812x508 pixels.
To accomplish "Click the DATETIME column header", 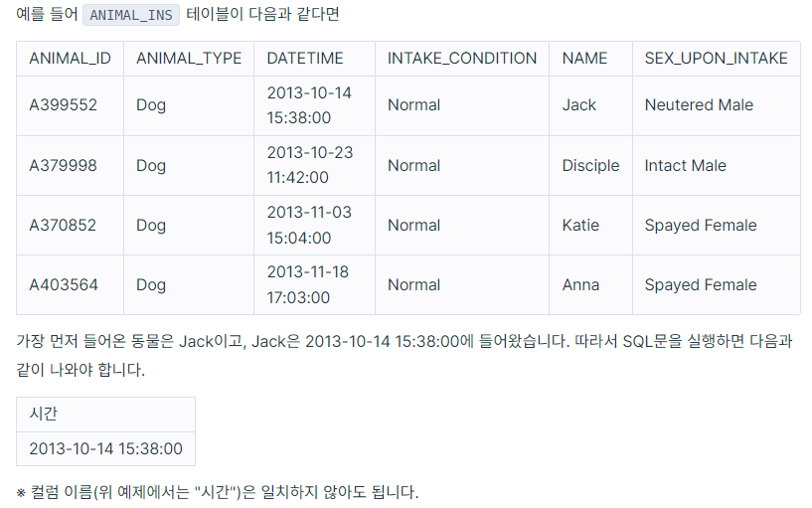I will [x=314, y=59].
